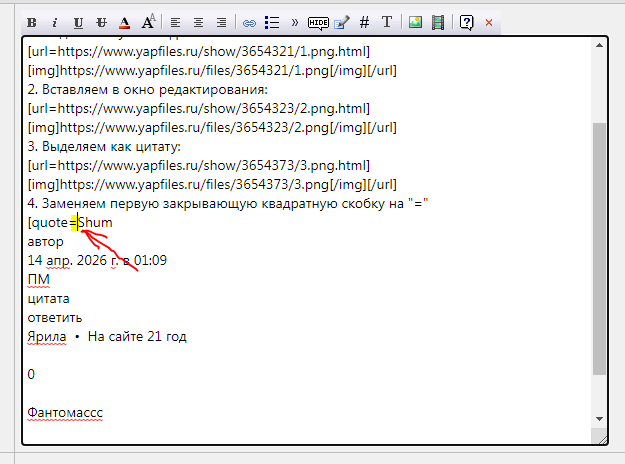Image resolution: width=625 pixels, height=464 pixels.
Task: Align text to the left
Action: point(175,21)
